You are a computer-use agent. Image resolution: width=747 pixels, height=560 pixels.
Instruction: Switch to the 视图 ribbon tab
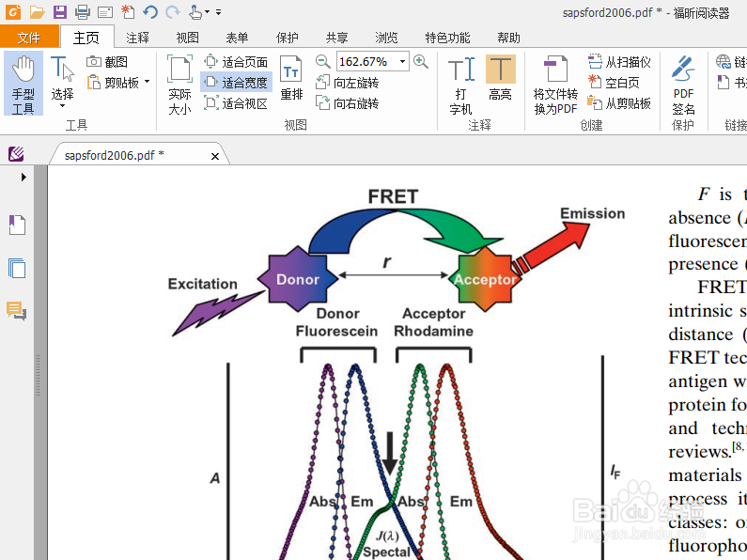(x=187, y=38)
